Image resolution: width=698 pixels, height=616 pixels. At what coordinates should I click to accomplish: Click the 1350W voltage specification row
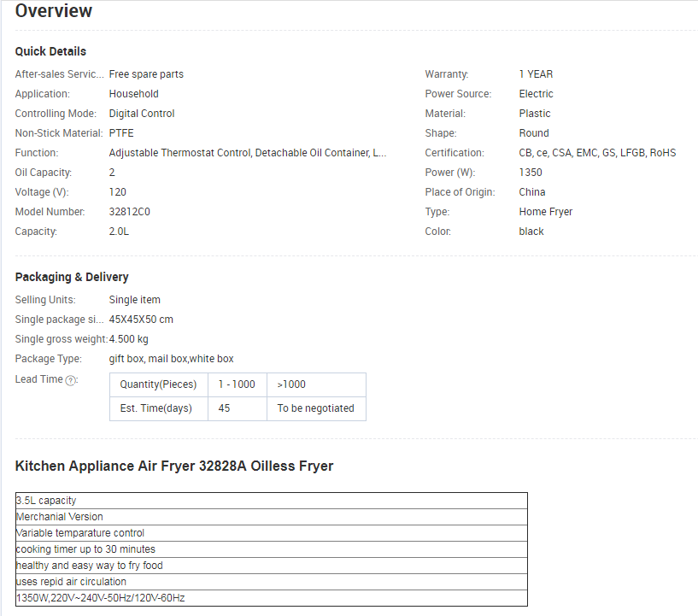(271, 598)
